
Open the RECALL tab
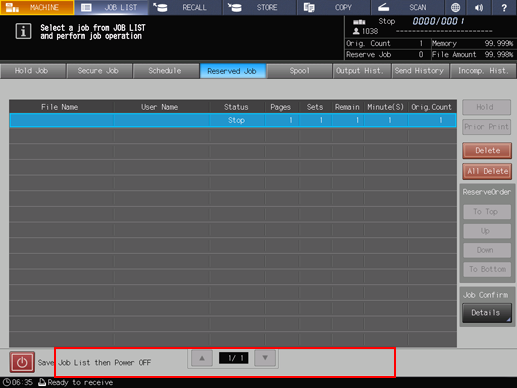point(185,7)
